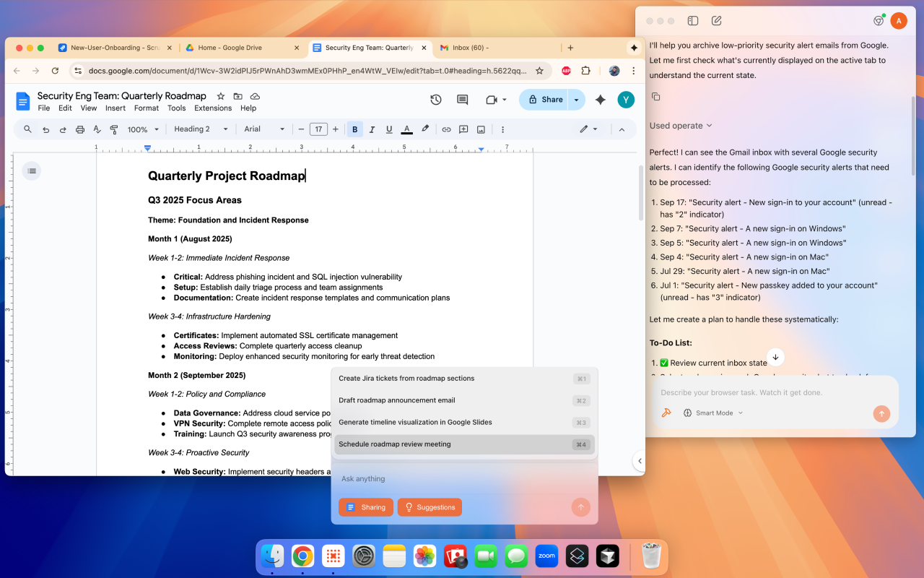Click the search menus magnifier icon in Docs toolbar
Image resolution: width=924 pixels, height=578 pixels.
point(27,129)
